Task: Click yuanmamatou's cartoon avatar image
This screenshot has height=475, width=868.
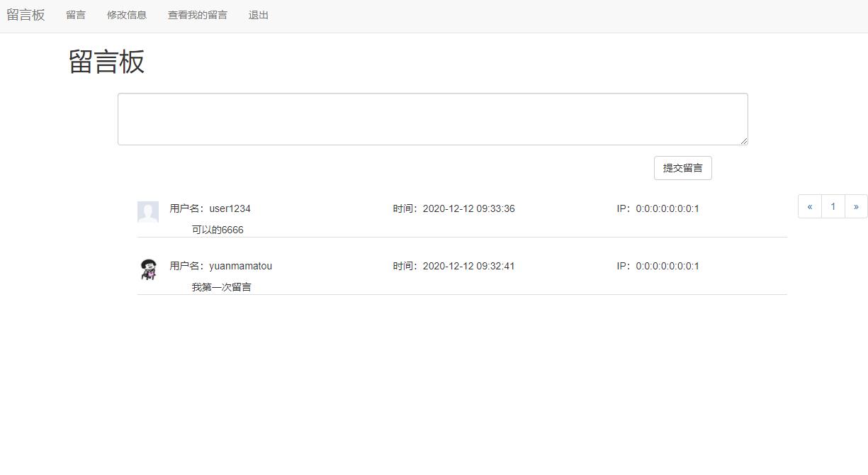Action: coord(147,269)
